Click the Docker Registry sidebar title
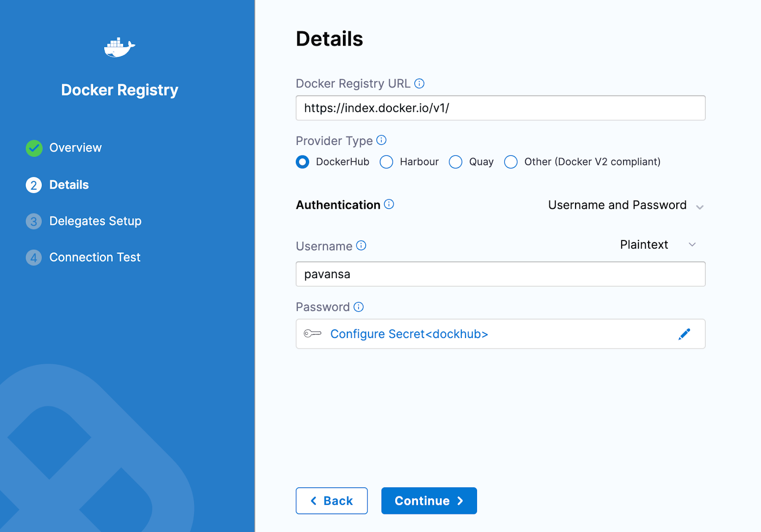 119,90
